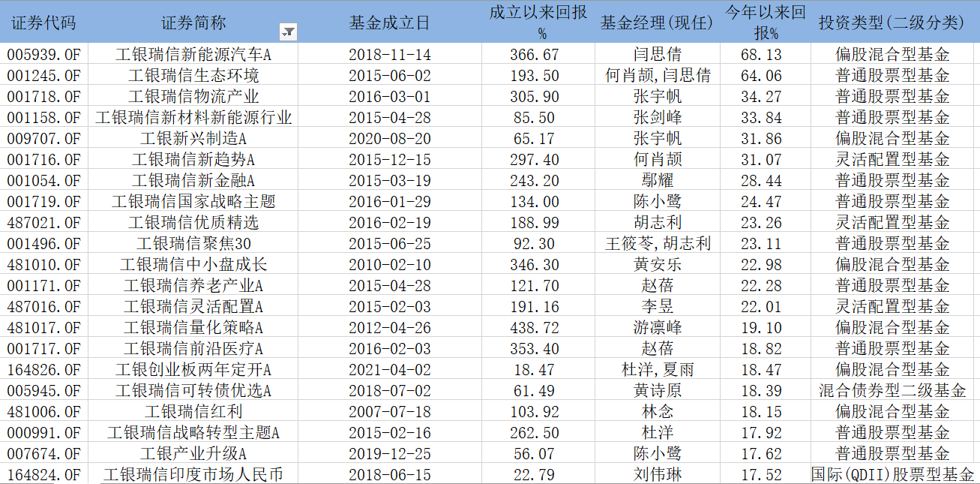The image size is (980, 484).
Task: Select the fund name 工银瑞信聚焦30
Action: pyautogui.click(x=193, y=244)
